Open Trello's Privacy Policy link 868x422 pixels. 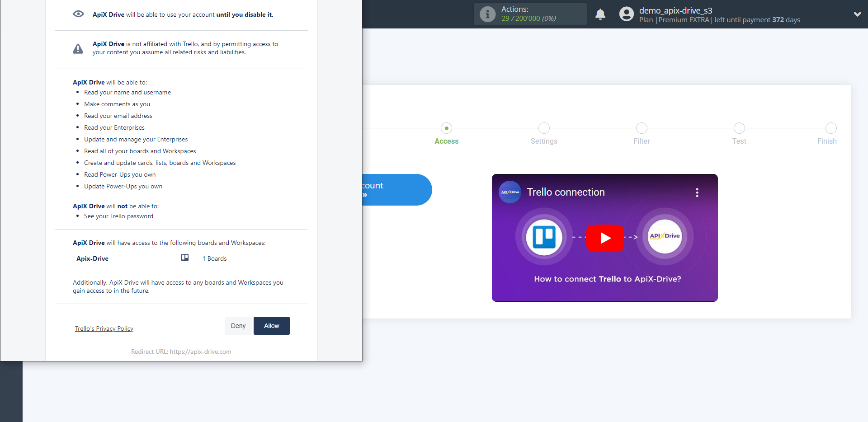pos(104,328)
